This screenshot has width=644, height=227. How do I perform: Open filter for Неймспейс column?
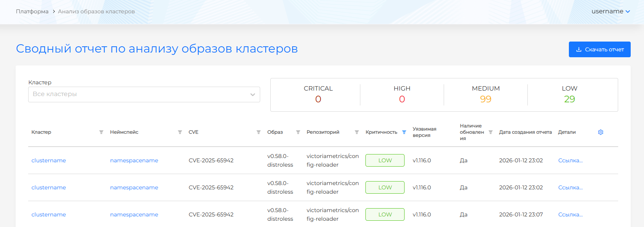[x=180, y=132]
